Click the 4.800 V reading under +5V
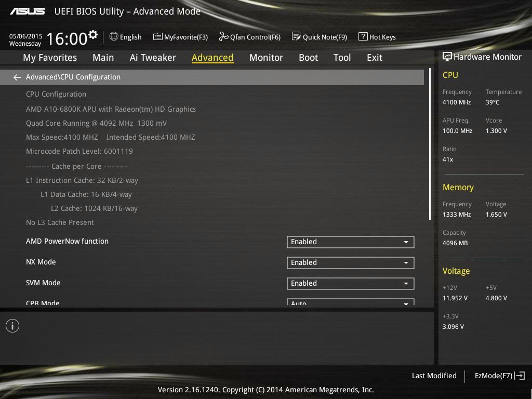532x399 pixels. pyautogui.click(x=496, y=298)
